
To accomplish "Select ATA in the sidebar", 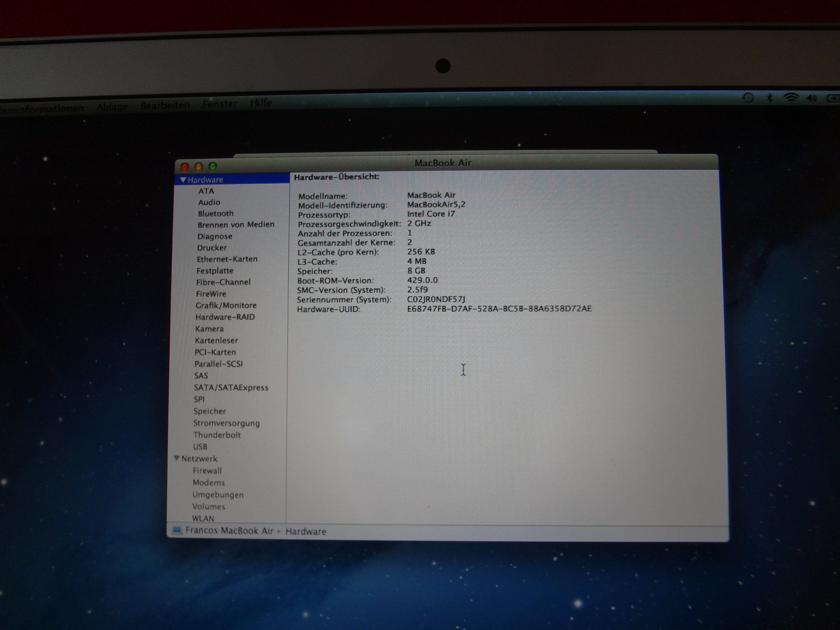I will pyautogui.click(x=206, y=191).
